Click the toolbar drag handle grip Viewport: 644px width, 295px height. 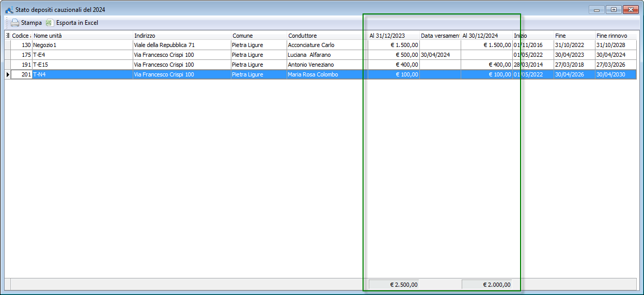click(x=6, y=23)
